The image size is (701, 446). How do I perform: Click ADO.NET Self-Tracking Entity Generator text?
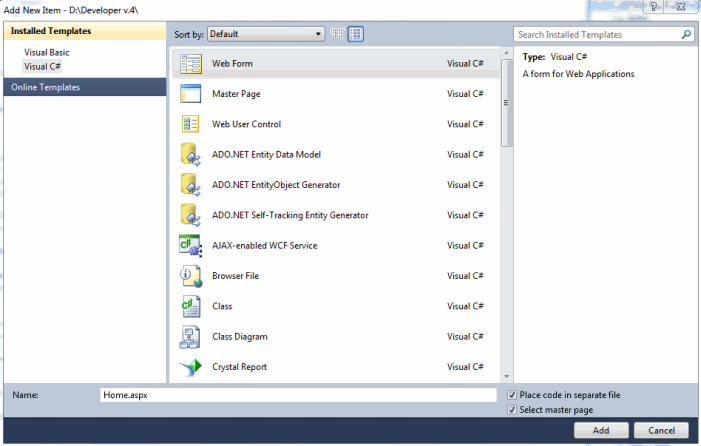tap(290, 215)
